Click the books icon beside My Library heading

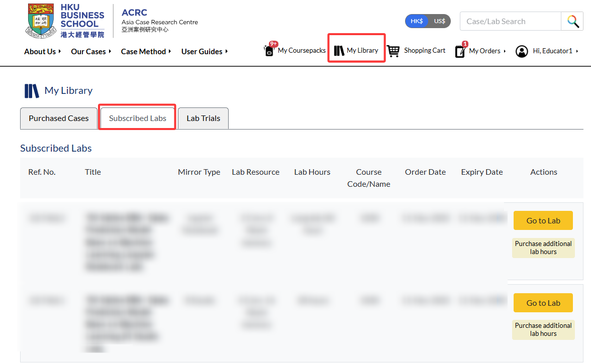click(x=32, y=91)
